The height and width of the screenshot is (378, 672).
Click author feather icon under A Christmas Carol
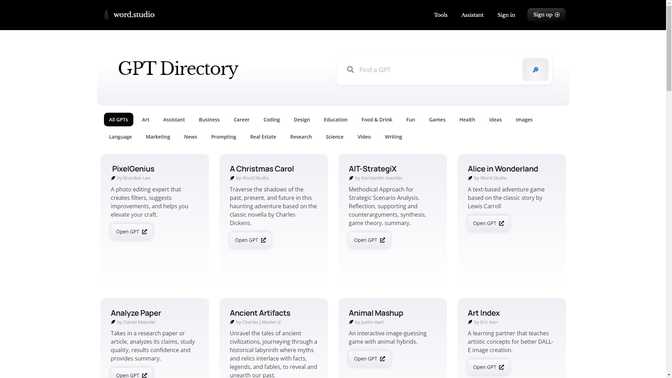click(232, 178)
